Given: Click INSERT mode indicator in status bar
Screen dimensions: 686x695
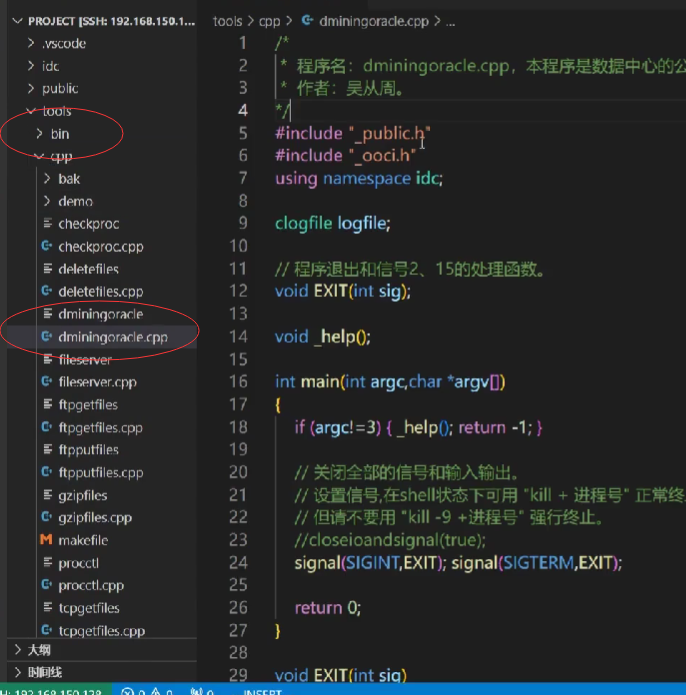Looking at the screenshot, I should [x=262, y=691].
